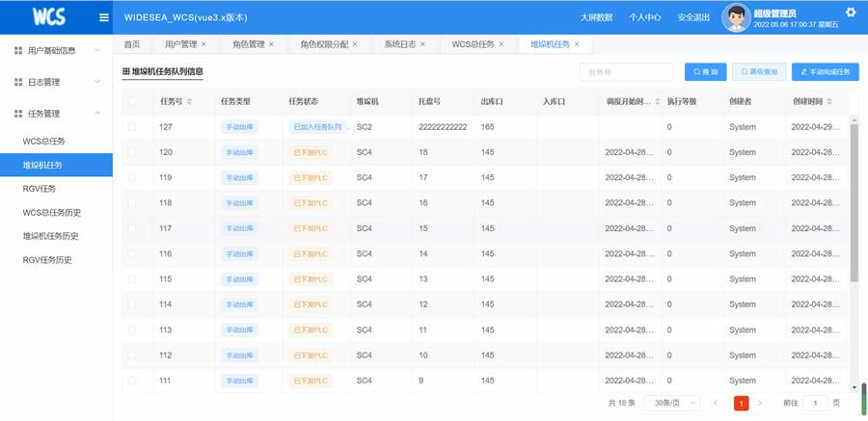868x421 pixels.
Task: Switch to the 首页 tab
Action: [x=132, y=44]
